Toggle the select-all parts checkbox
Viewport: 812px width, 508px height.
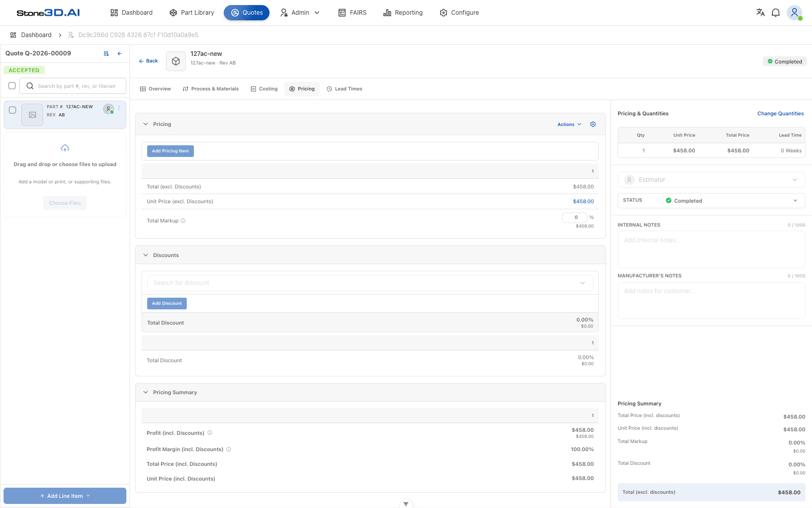click(12, 86)
